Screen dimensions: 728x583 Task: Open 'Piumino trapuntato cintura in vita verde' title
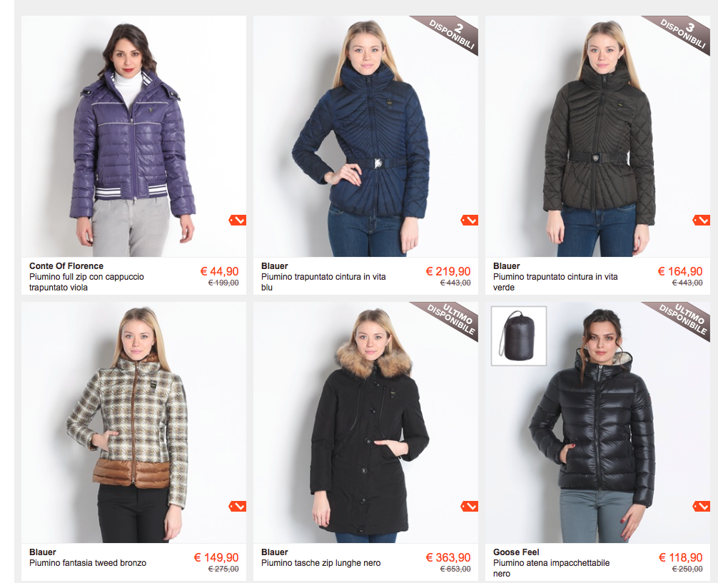coord(555,282)
